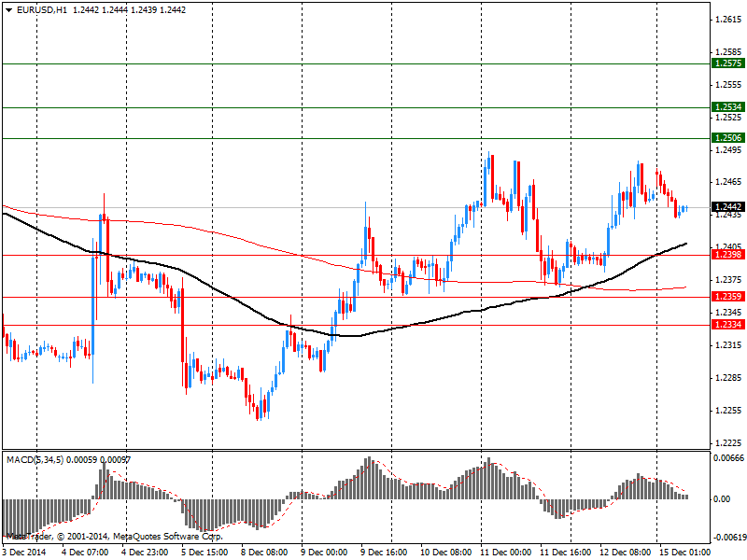The height and width of the screenshot is (560, 747).
Task: Select the 1.2534 green resistance level label
Action: coord(727,106)
